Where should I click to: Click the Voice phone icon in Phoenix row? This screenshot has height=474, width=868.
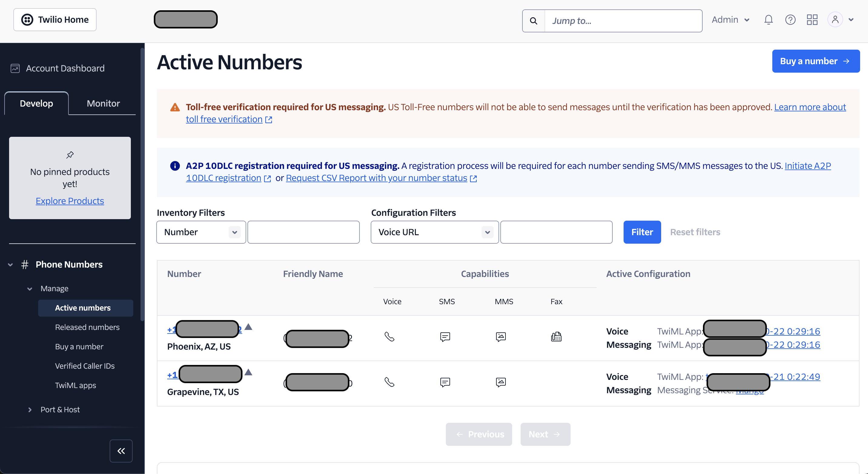pos(389,337)
